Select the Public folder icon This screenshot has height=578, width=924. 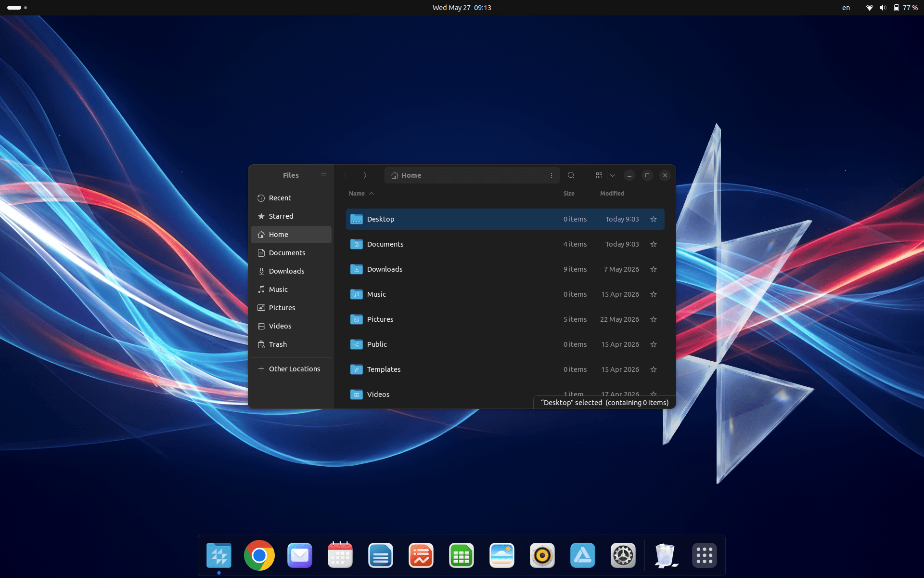click(x=357, y=344)
